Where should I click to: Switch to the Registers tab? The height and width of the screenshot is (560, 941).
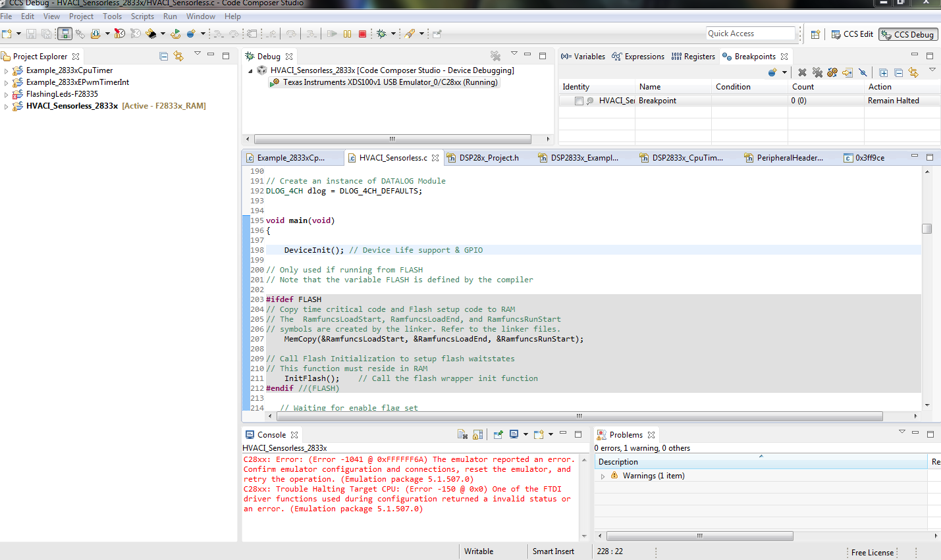(693, 57)
